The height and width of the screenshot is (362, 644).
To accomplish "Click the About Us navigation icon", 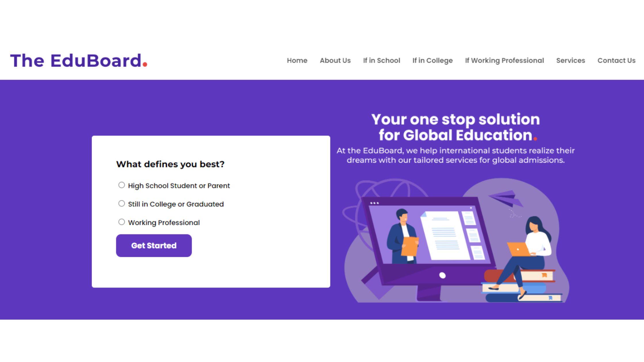I will pos(335,61).
